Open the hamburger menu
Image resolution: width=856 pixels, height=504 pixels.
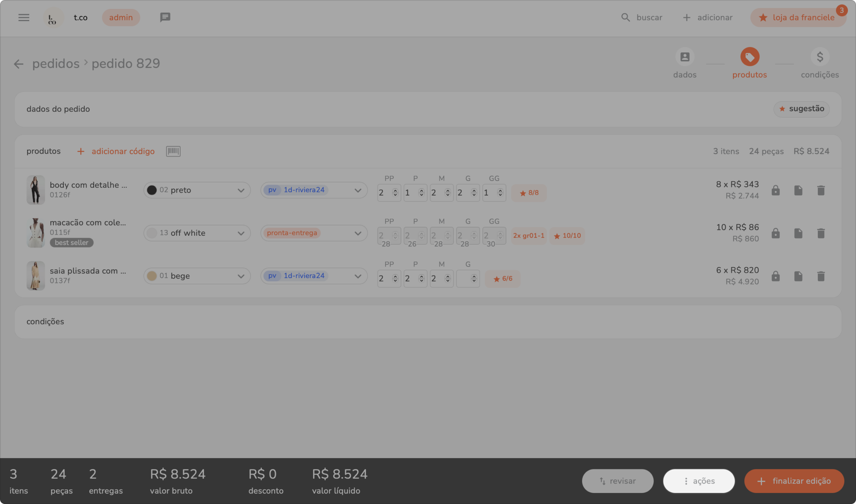click(24, 17)
